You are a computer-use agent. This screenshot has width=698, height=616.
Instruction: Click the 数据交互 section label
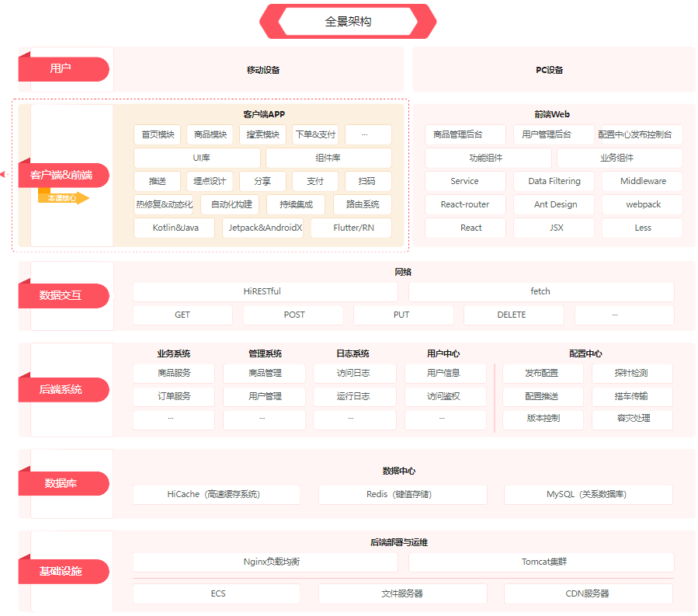(x=64, y=296)
